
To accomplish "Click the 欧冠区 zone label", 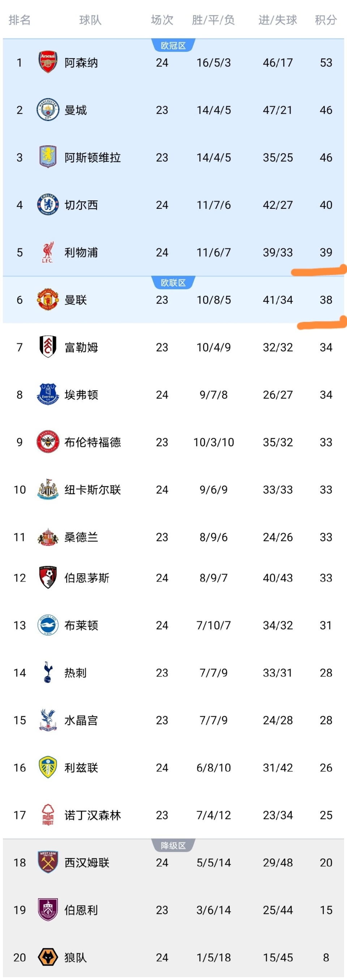I will pos(173,46).
